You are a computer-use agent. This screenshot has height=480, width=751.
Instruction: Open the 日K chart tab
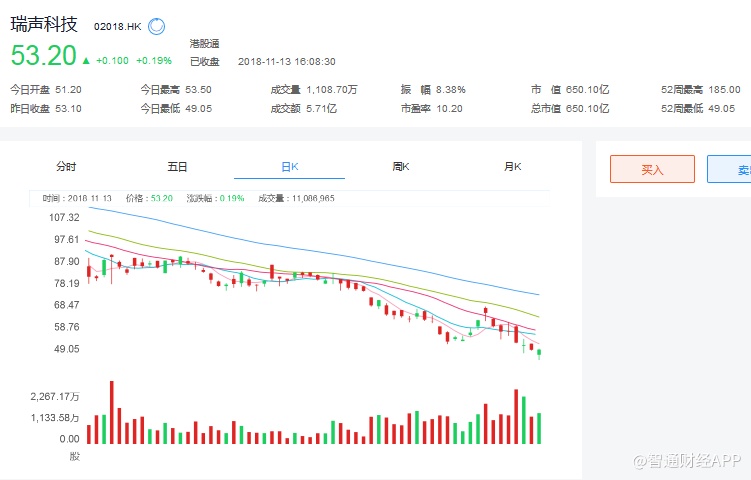289,166
